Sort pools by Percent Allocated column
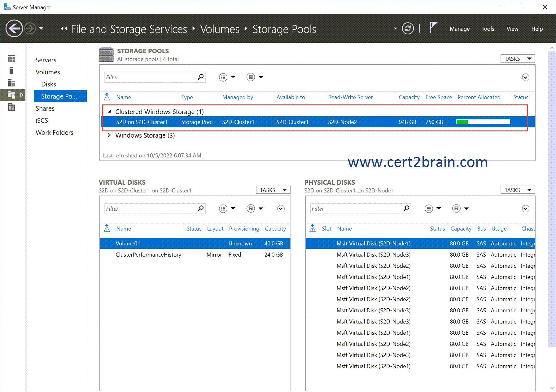Screen dimensions: 556x392 point(479,97)
